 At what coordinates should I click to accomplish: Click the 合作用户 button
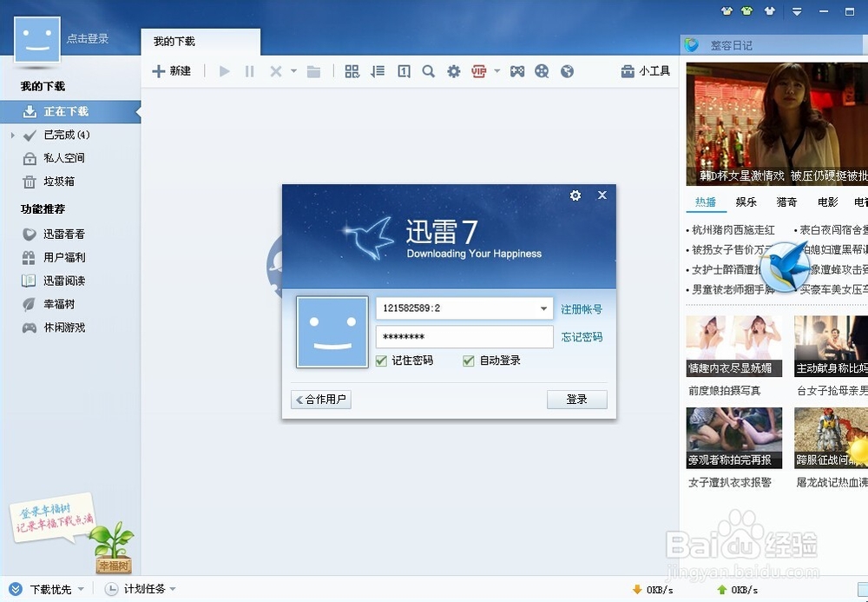(321, 400)
